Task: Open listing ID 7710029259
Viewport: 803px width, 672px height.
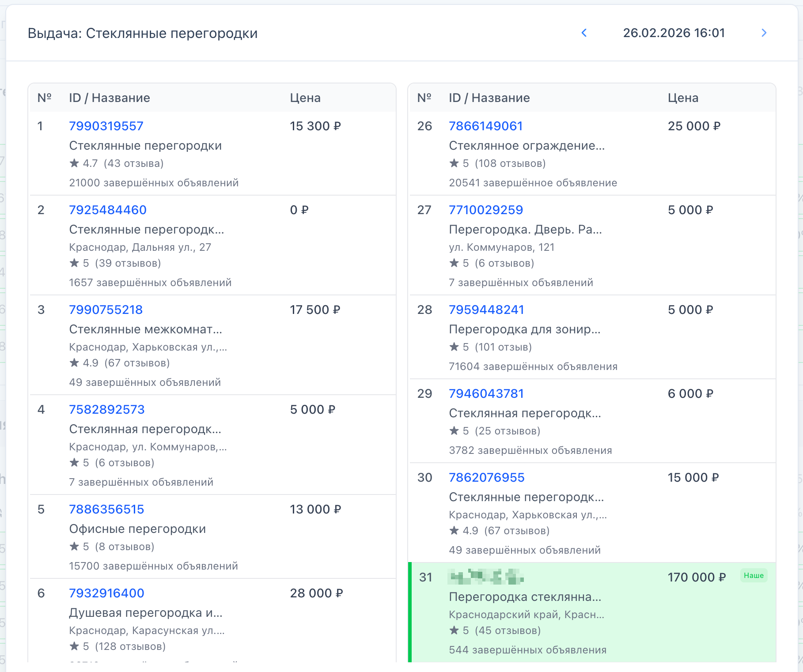Action: tap(486, 210)
